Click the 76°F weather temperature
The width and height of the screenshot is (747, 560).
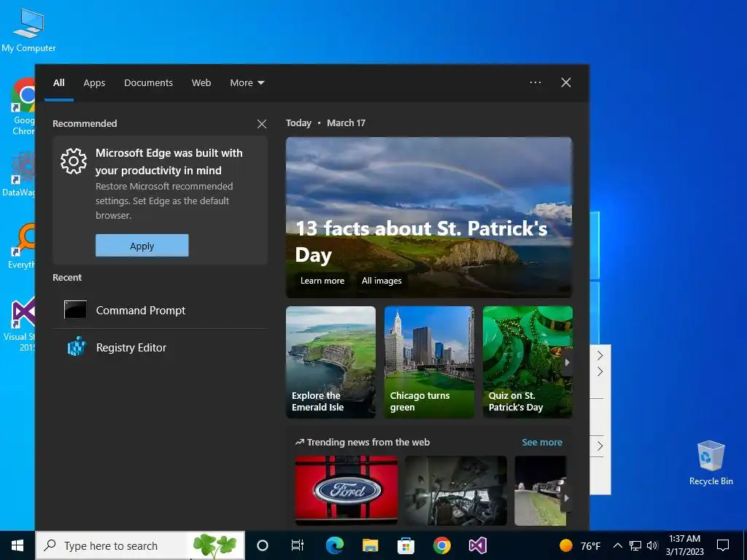click(x=591, y=546)
